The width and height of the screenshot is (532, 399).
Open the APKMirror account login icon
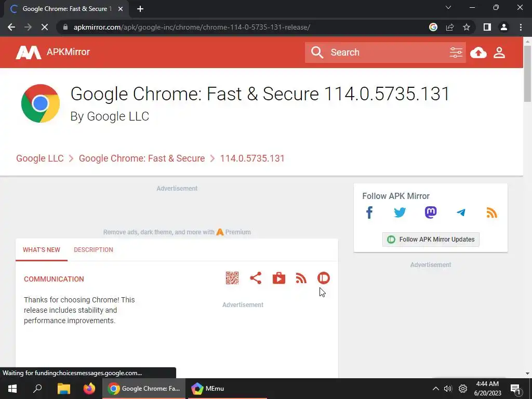click(499, 52)
